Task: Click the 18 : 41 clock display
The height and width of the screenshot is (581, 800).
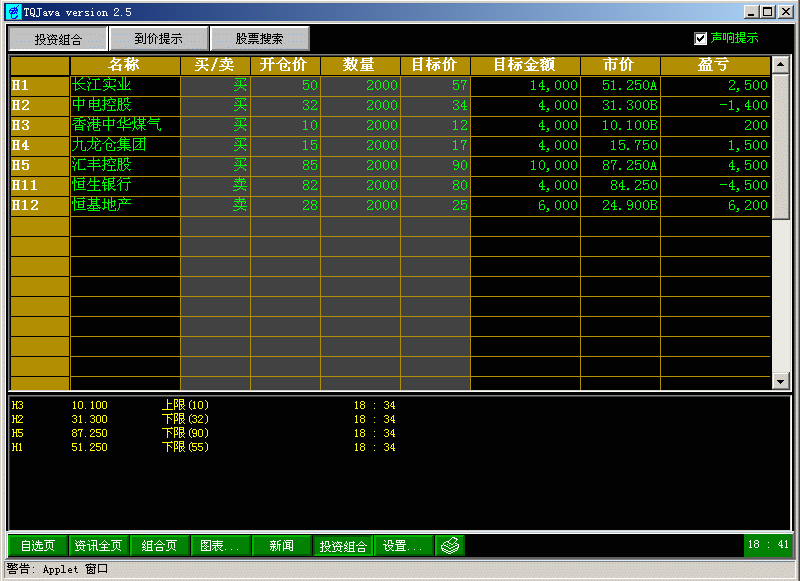Action: pos(768,545)
